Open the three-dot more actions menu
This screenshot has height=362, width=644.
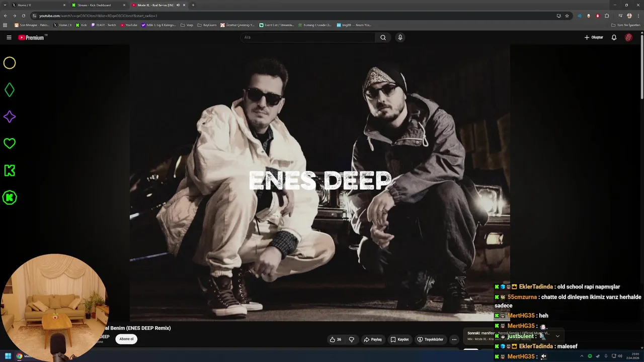tap(454, 339)
